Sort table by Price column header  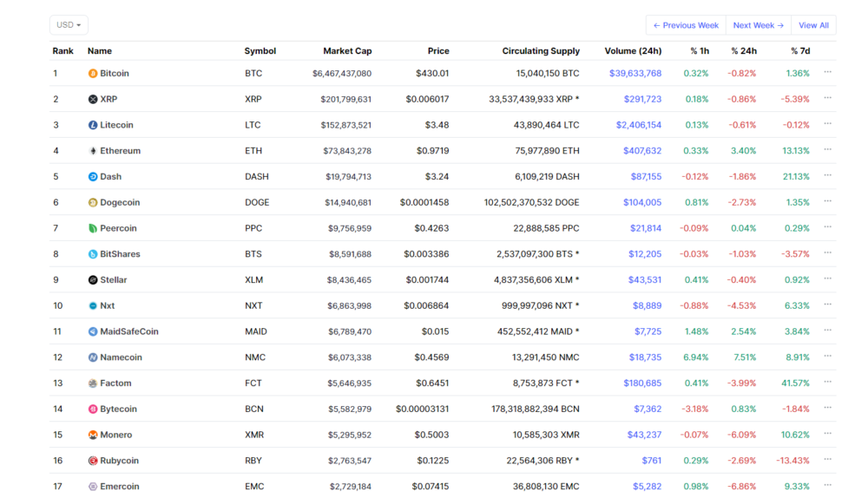coord(437,51)
